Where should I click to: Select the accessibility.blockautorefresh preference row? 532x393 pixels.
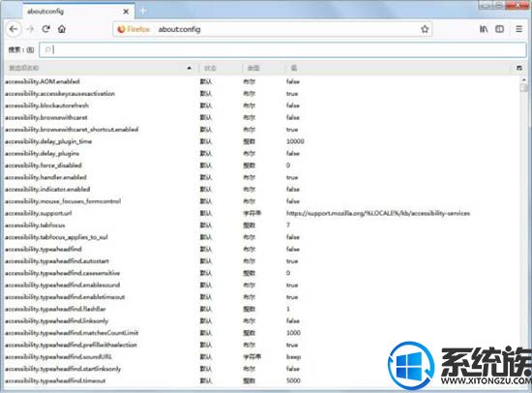point(261,106)
